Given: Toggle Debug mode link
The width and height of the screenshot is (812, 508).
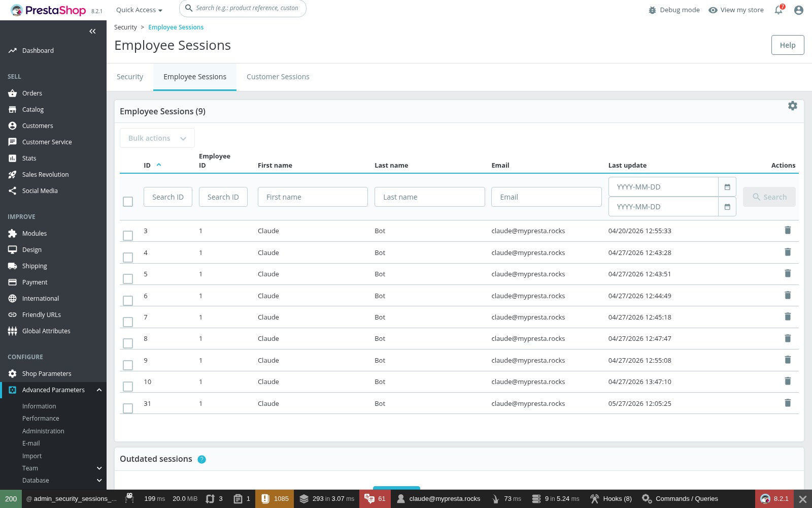Looking at the screenshot, I should (674, 10).
